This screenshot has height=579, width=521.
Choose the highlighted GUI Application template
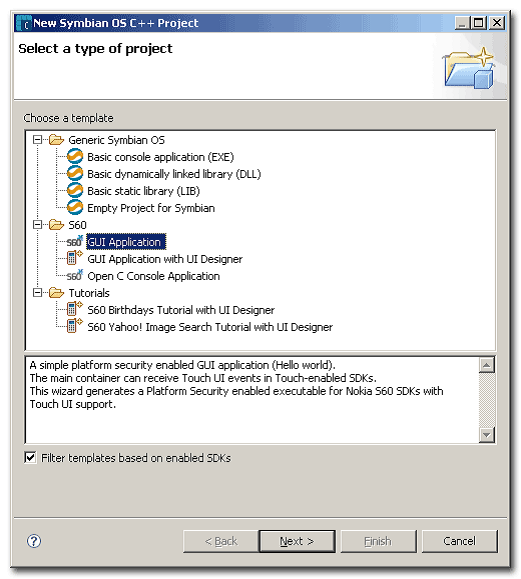[126, 242]
